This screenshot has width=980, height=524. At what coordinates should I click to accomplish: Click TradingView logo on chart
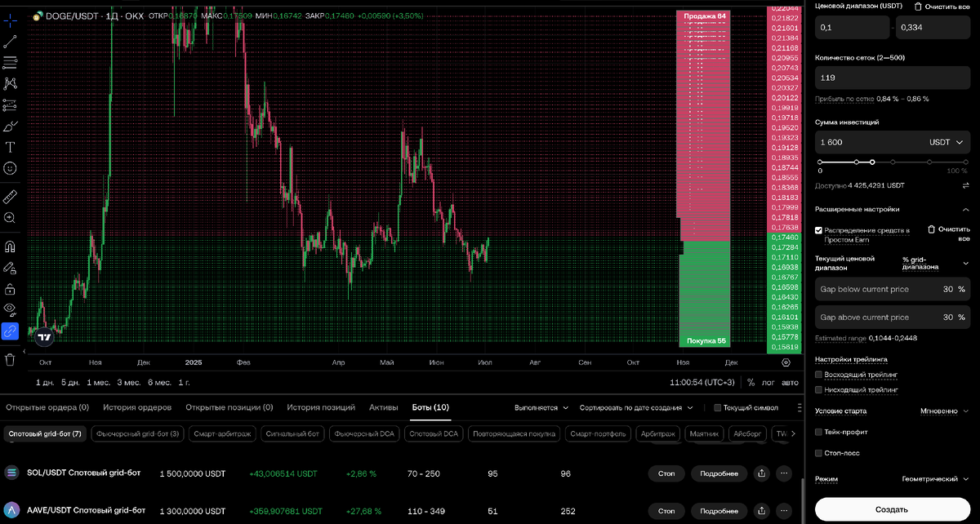(46, 336)
